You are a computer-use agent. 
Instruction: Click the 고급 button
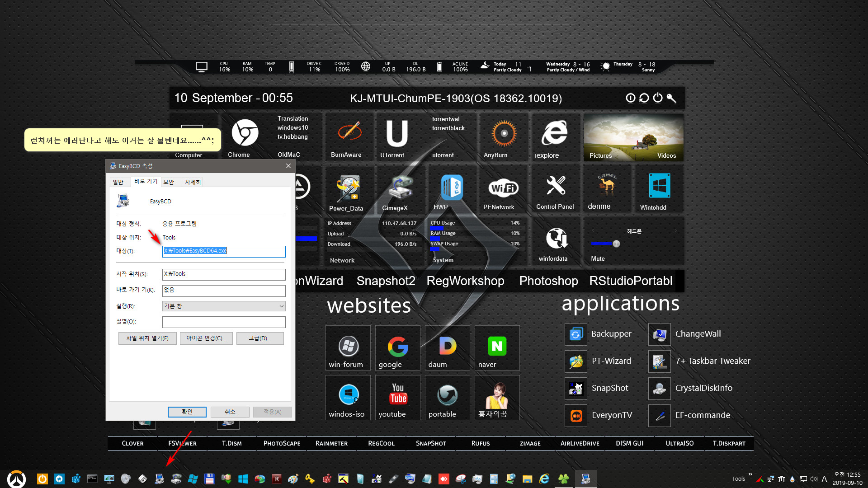click(x=260, y=338)
